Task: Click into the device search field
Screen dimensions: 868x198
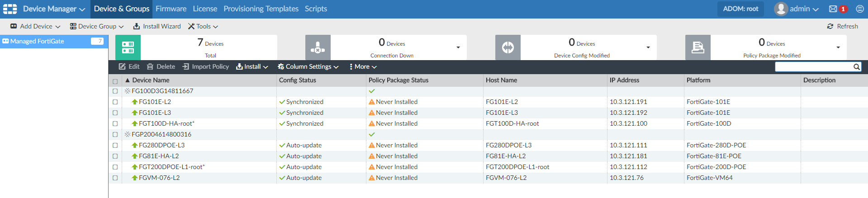Action: (814, 67)
